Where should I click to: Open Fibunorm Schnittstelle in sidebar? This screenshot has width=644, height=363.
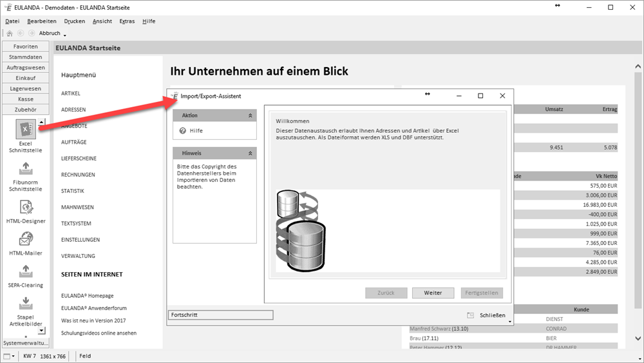pos(26,168)
